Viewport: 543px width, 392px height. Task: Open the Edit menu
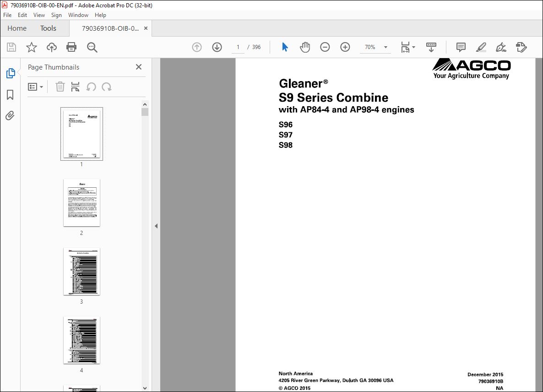point(22,15)
